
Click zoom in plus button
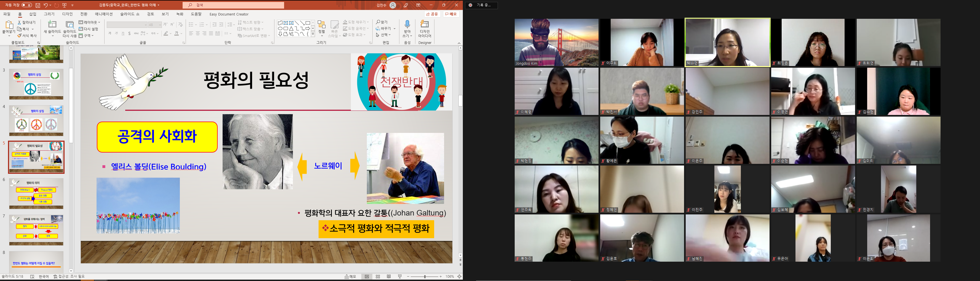tap(440, 277)
